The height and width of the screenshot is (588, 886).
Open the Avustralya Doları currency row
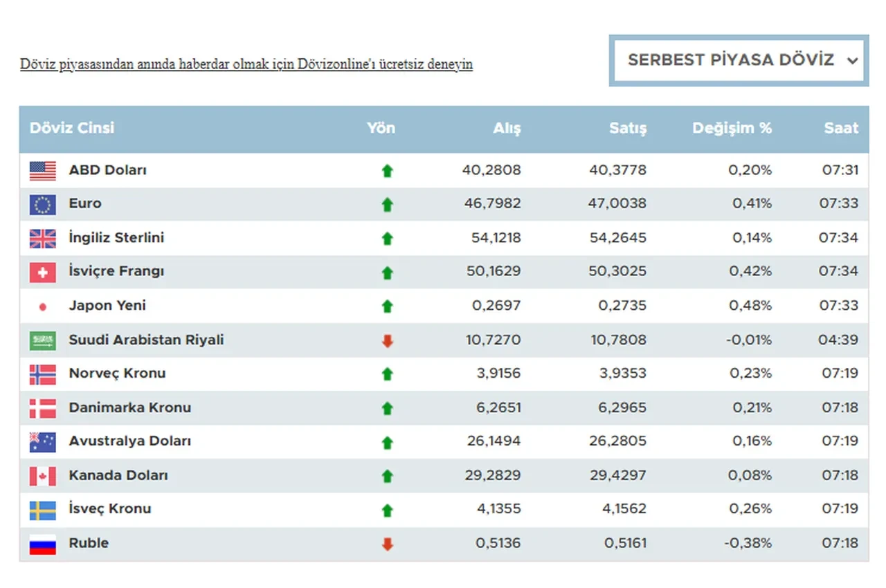129,441
